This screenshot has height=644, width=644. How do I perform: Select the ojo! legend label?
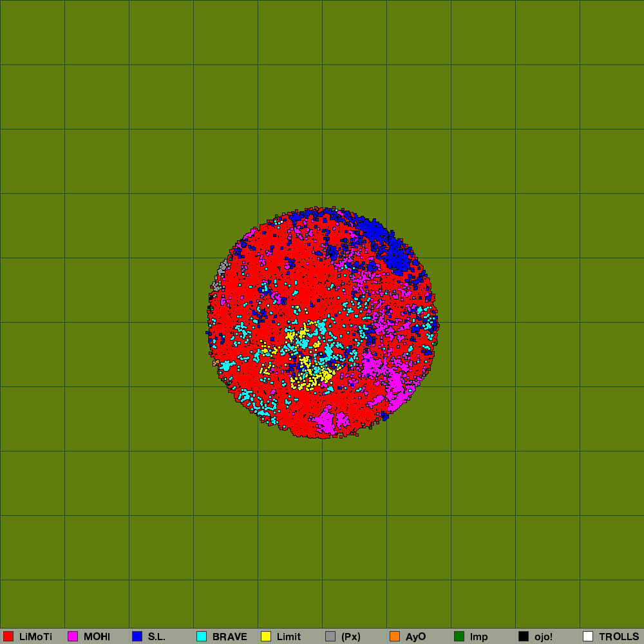click(x=544, y=637)
